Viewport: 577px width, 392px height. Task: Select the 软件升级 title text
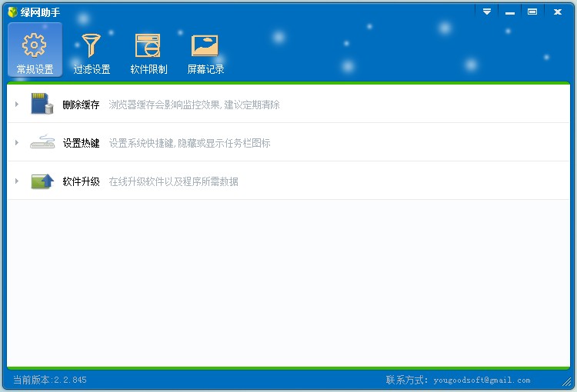(x=81, y=181)
